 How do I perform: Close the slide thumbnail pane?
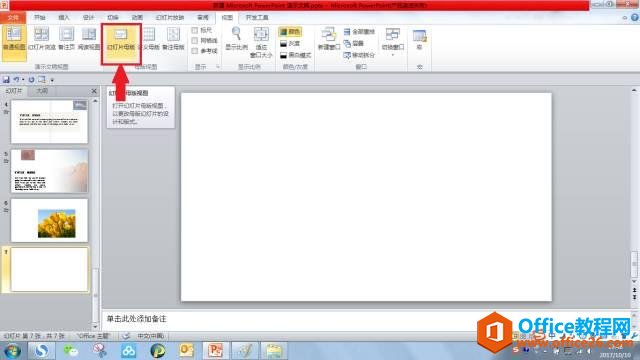pos(94,91)
